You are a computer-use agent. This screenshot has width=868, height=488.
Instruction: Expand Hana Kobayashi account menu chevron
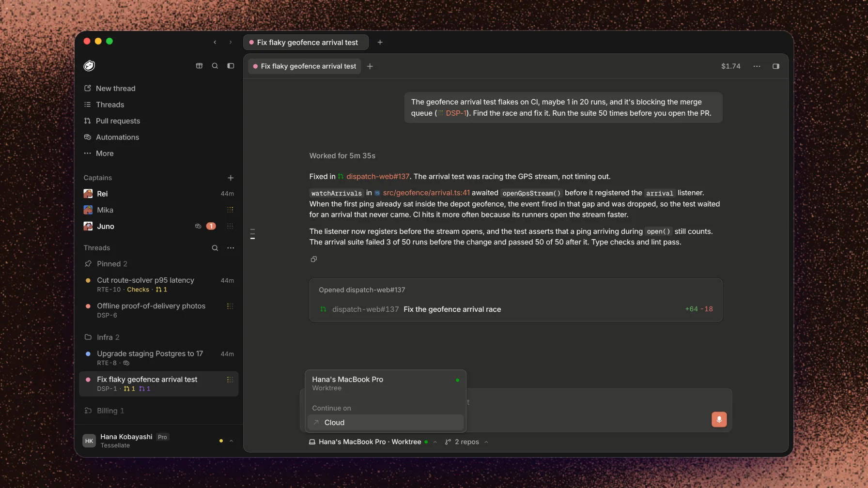[x=231, y=441]
